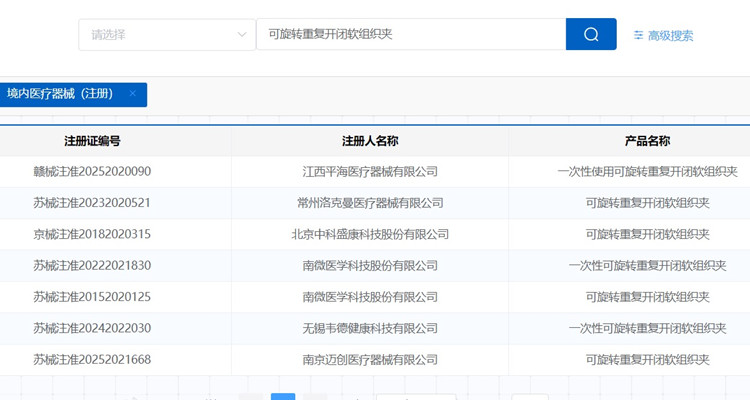This screenshot has height=400, width=750.
Task: Open registration 赣械注准20252020090
Action: click(x=92, y=171)
